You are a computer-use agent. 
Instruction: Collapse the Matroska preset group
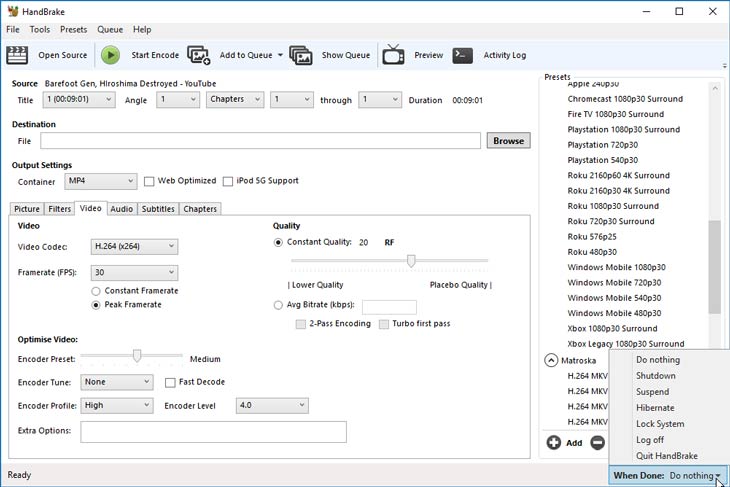tap(551, 360)
